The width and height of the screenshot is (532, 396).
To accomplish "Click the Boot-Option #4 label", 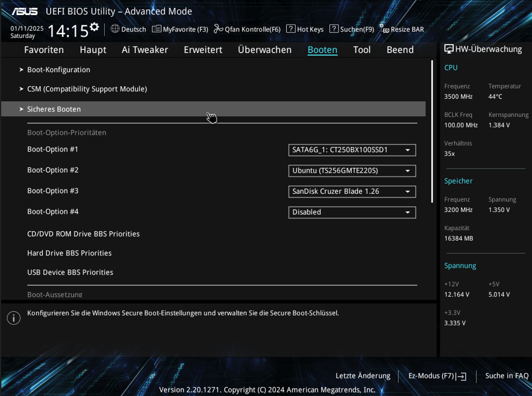I will [52, 212].
